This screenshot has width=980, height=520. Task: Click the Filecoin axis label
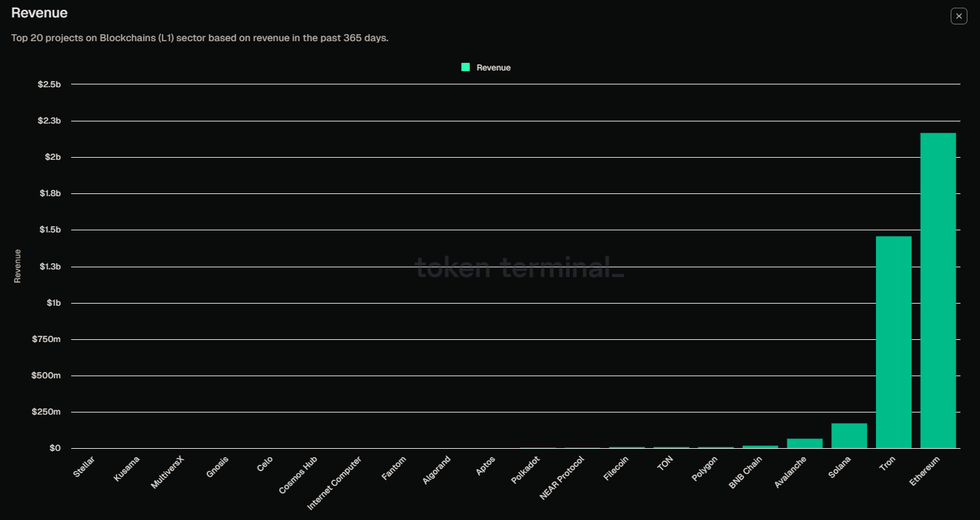coord(616,468)
